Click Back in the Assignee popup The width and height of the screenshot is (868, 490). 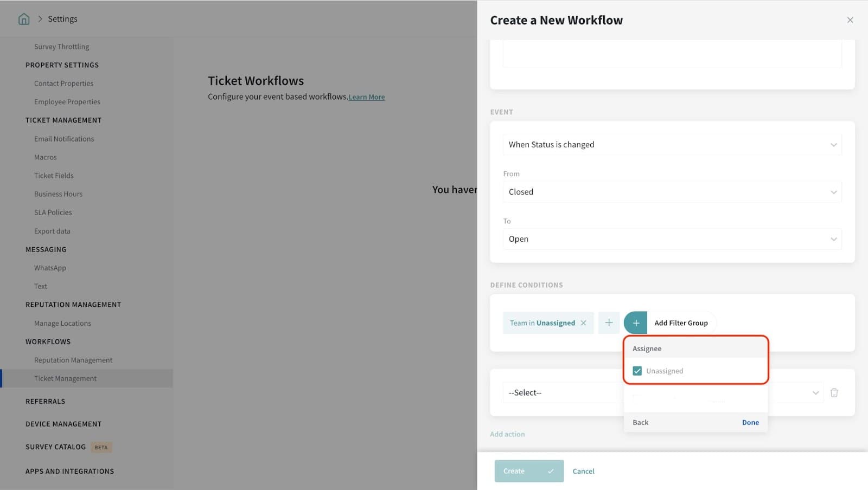[x=640, y=422]
